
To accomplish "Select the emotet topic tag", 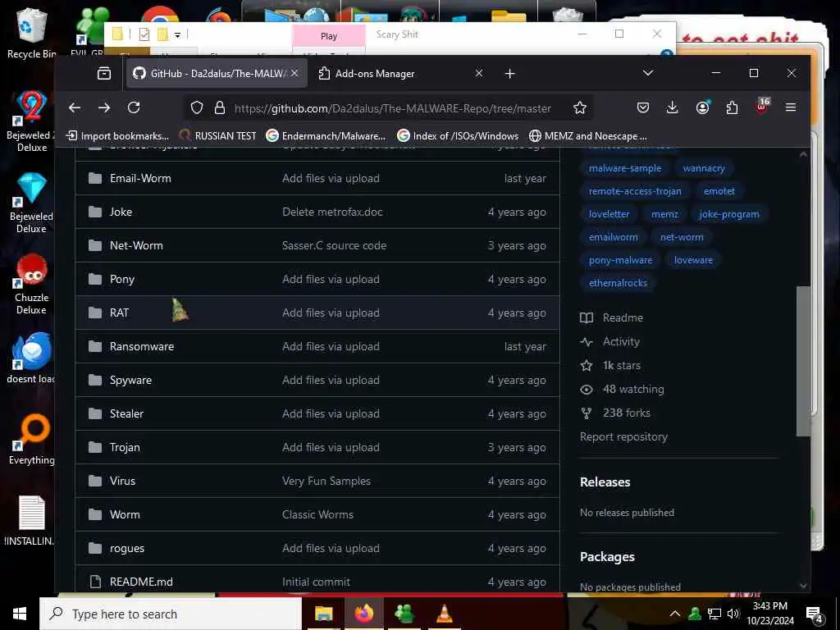I will coord(719,191).
